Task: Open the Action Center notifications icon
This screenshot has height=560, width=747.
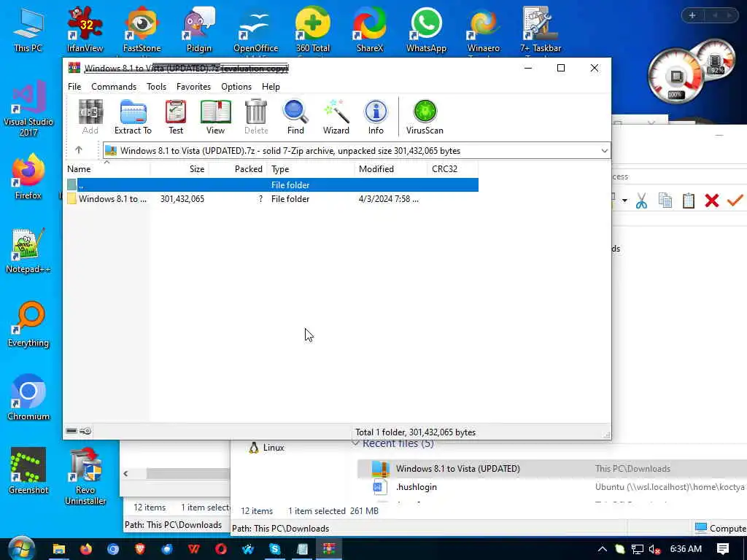Action: click(723, 549)
